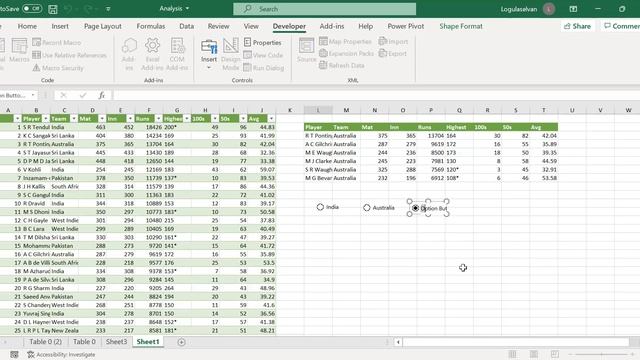Image resolution: width=640 pixels, height=360 pixels.
Task: Click Accessibility: Investigate in status bar
Action: 61,355
